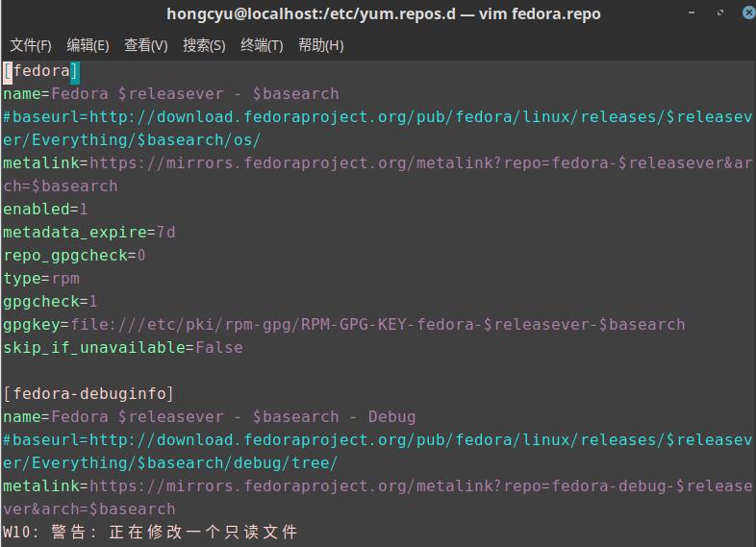This screenshot has height=547, width=756.
Task: Click the ver&arch=$basearch continuation line
Action: [89, 510]
